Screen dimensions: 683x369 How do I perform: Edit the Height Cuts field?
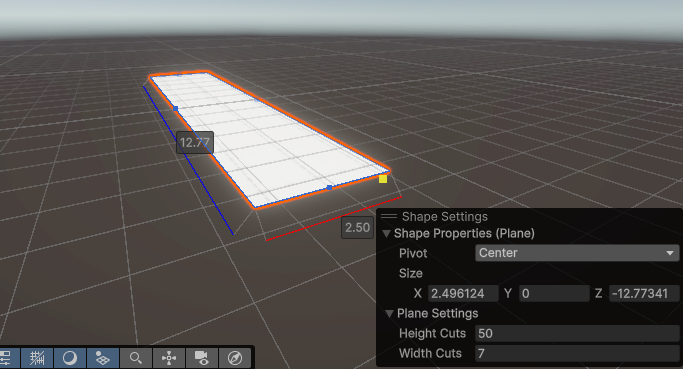tap(577, 334)
